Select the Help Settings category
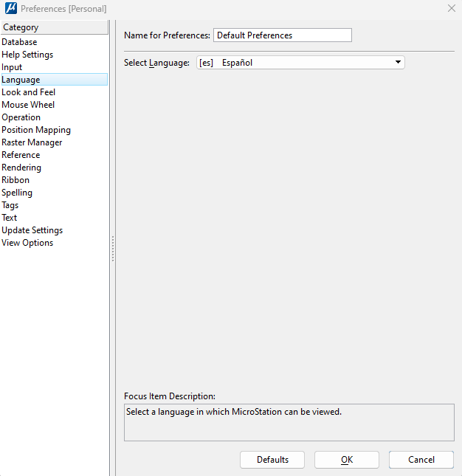 pyautogui.click(x=55, y=55)
